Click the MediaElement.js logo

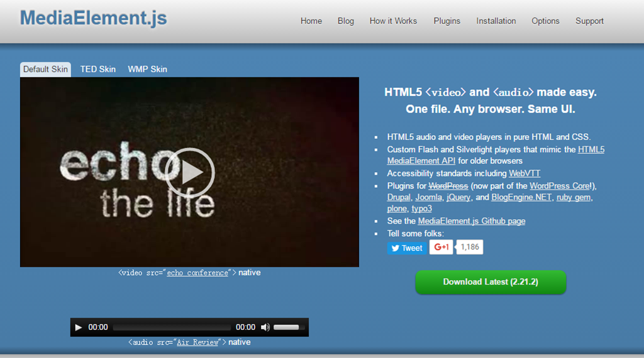click(94, 18)
